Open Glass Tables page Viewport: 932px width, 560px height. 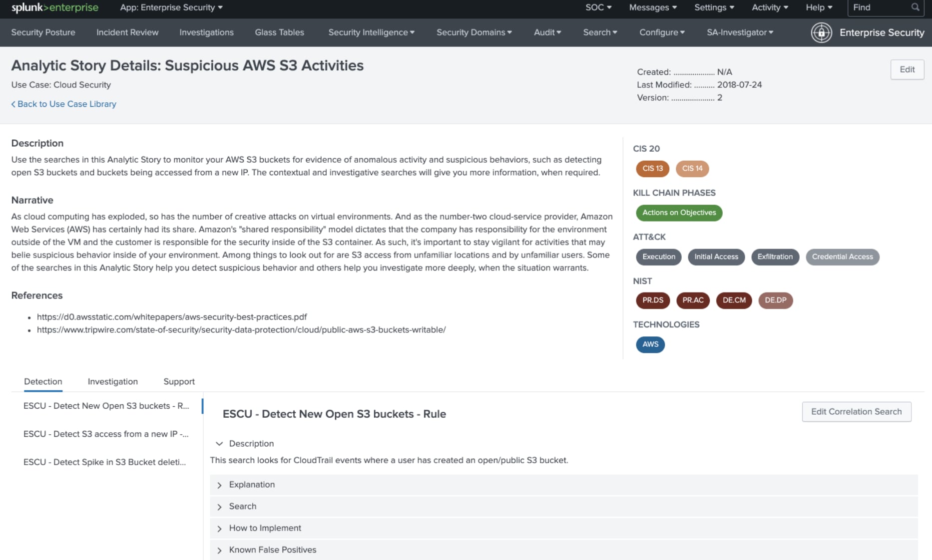pyautogui.click(x=279, y=32)
